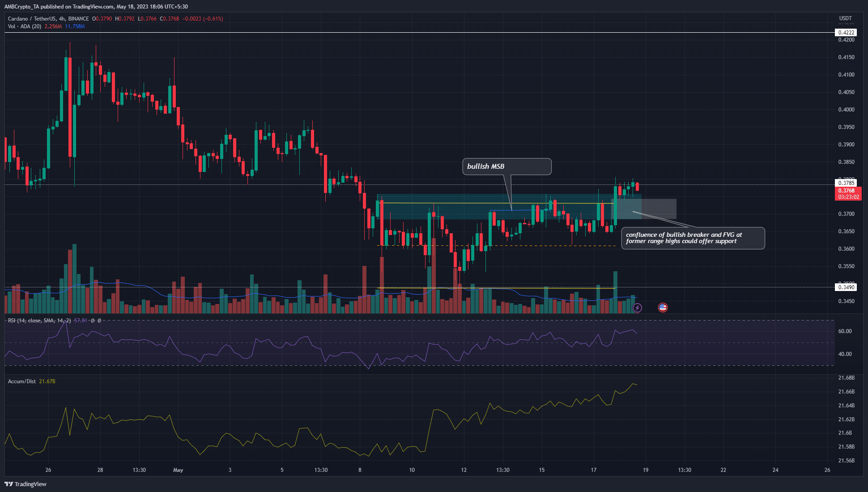Select the white 0.4222 price line label
This screenshot has height=492, width=868.
846,33
